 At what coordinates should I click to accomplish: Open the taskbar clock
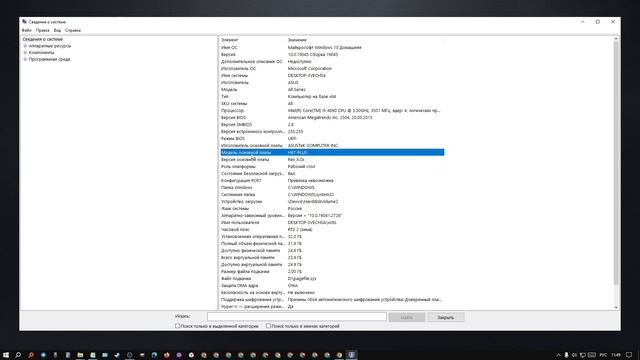point(616,355)
